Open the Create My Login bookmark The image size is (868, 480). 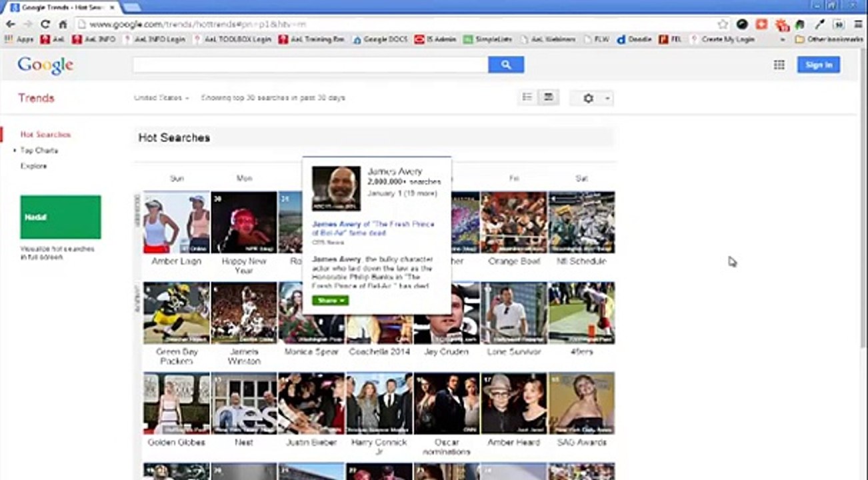click(x=723, y=39)
